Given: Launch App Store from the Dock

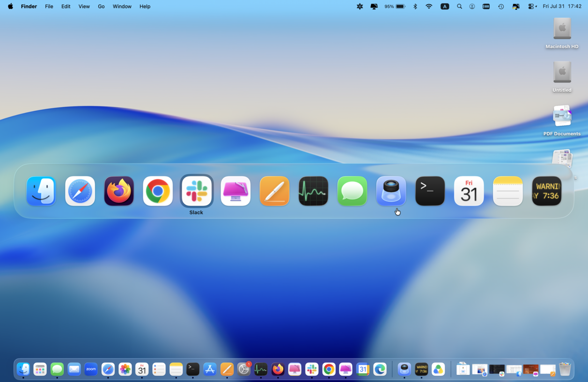Looking at the screenshot, I should [210, 369].
